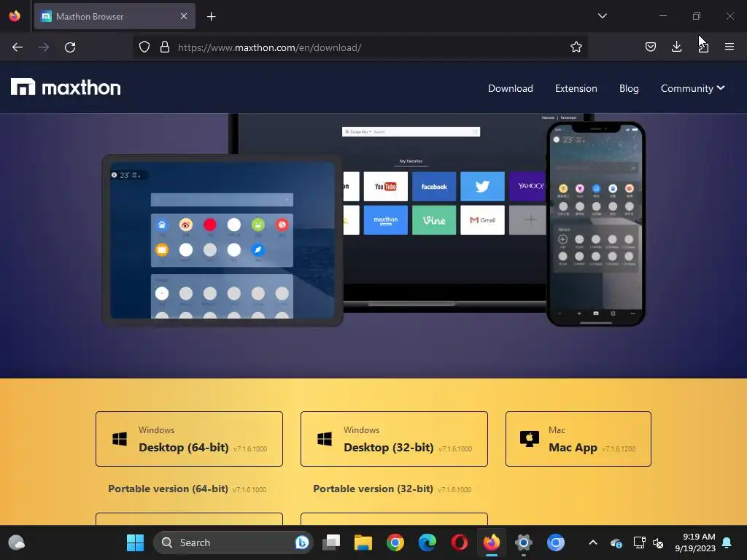View site security via the padlock icon
This screenshot has height=560, width=747.
pos(165,47)
